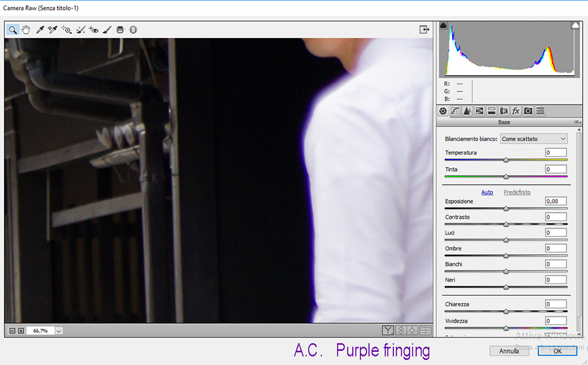Open the Lens Corrections panel tab
588x365 pixels.
pos(504,111)
